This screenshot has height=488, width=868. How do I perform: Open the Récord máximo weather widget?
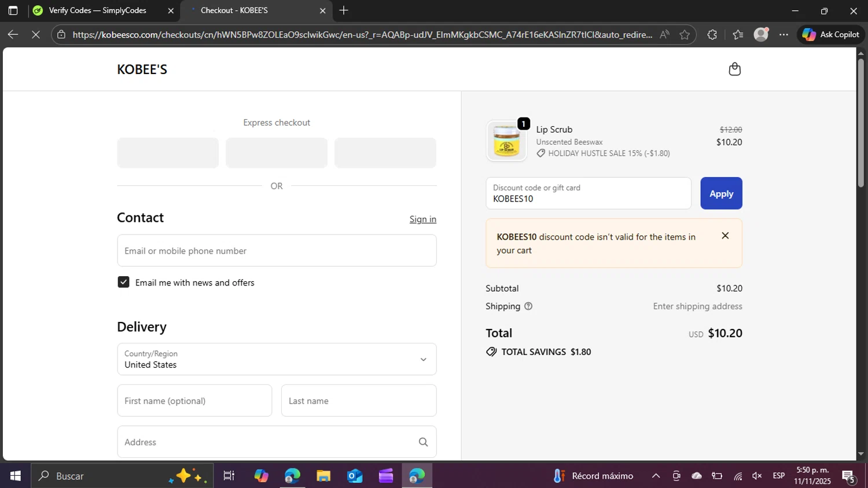[x=593, y=476]
